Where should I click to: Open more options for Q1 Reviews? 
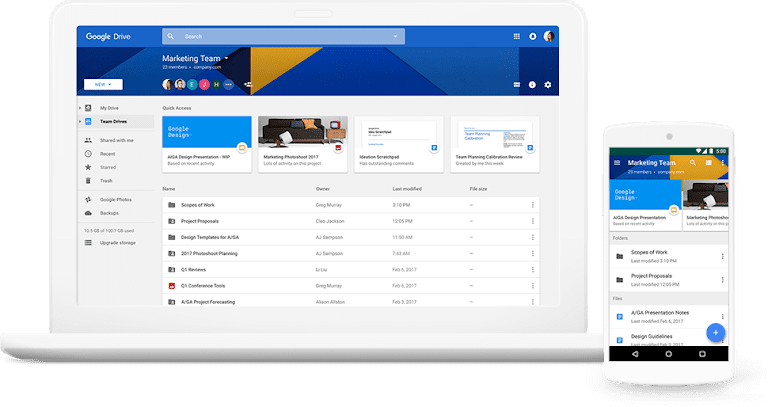[532, 270]
